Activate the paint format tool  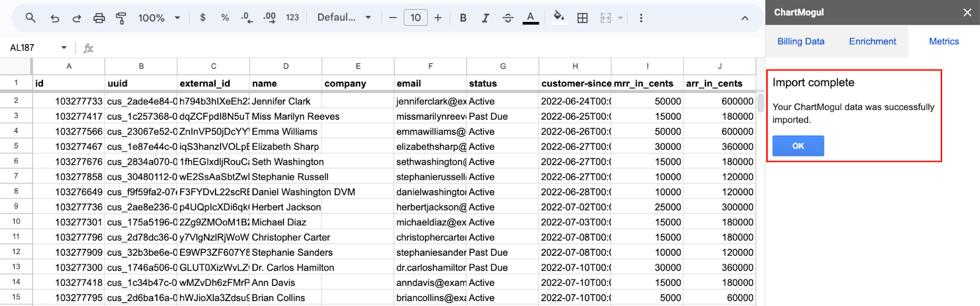(x=121, y=18)
